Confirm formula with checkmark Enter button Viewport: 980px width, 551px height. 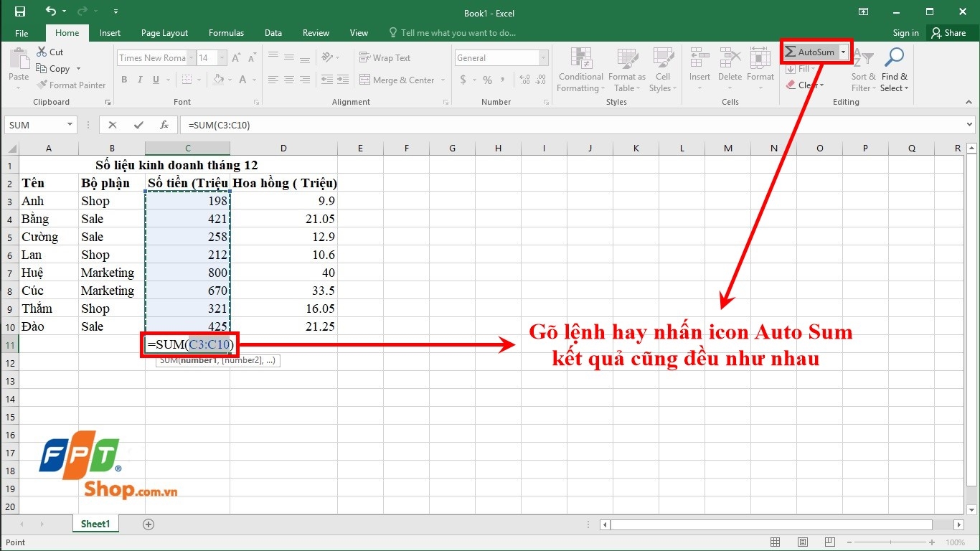click(x=138, y=125)
